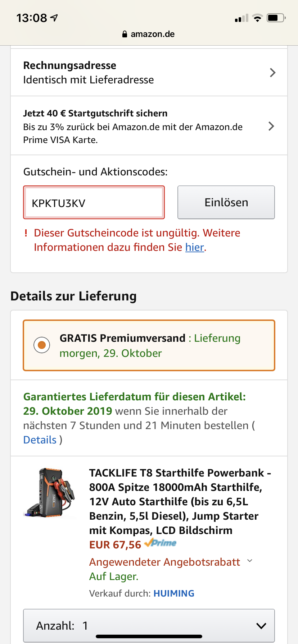Screen dimensions: 298x644
Task: Focus the Gutschein code input field
Action: tap(94, 203)
